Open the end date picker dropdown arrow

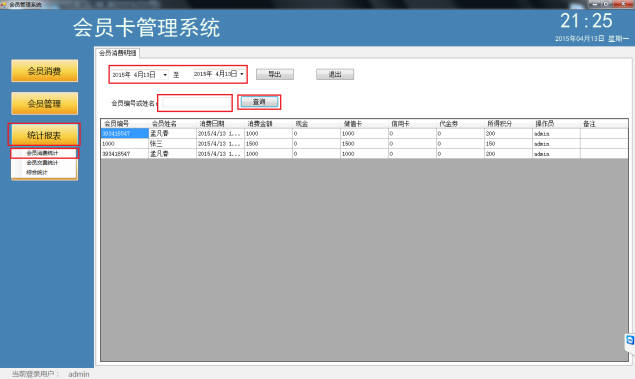click(x=242, y=74)
